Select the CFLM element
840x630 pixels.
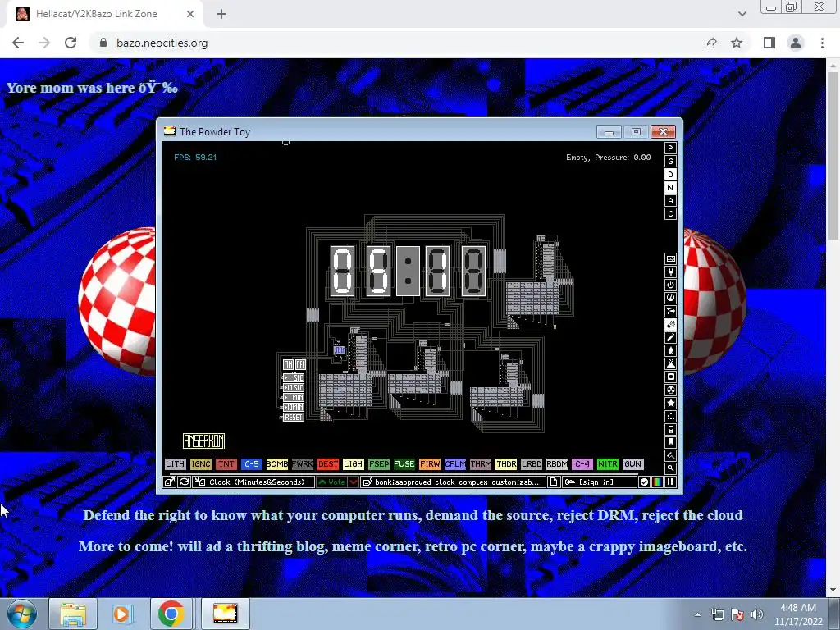coord(454,464)
